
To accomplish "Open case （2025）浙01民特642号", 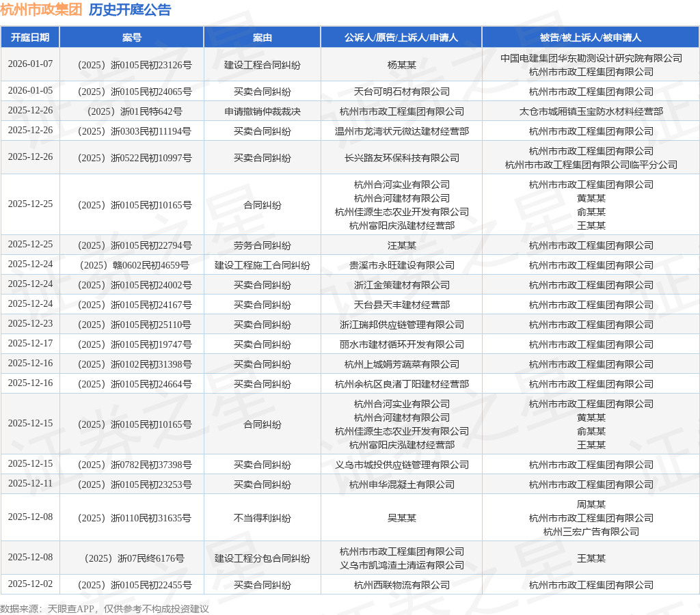I will tap(131, 111).
